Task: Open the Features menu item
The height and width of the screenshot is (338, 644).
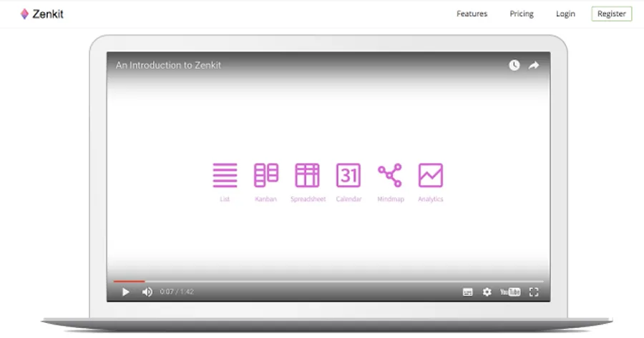Action: 472,14
